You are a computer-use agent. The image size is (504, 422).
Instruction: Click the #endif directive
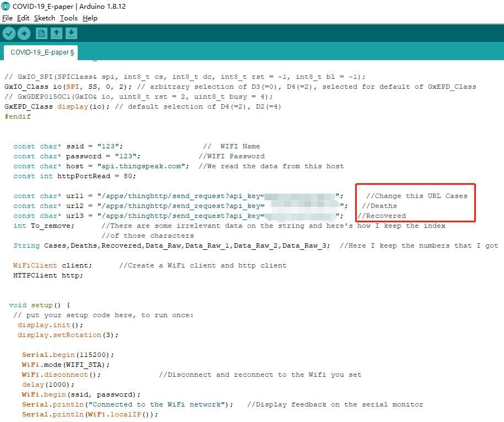17,117
